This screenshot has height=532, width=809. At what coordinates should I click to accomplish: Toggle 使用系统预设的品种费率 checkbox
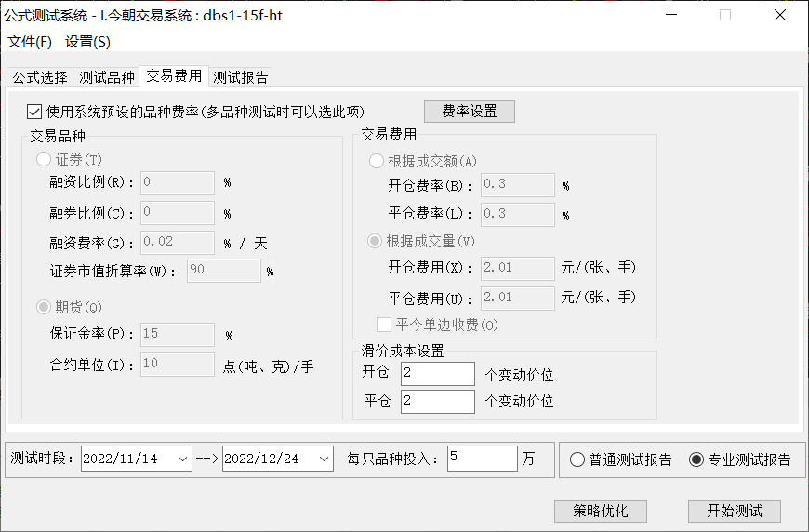tap(34, 112)
